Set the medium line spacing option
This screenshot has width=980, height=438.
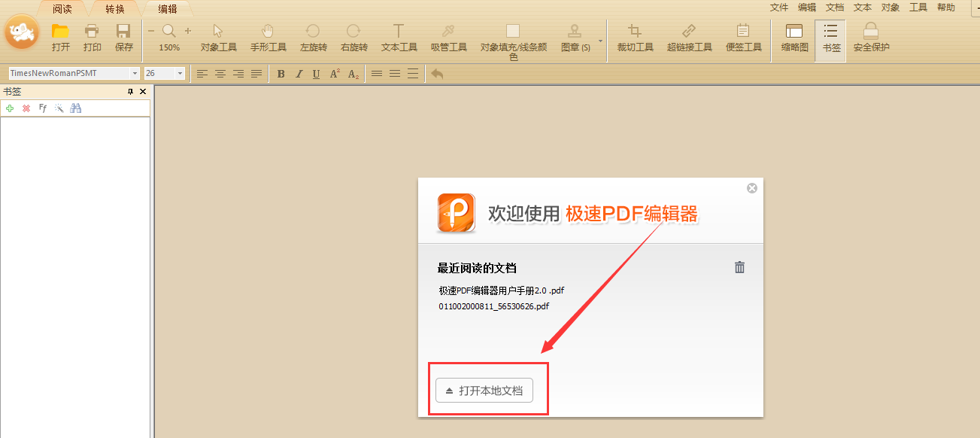395,74
